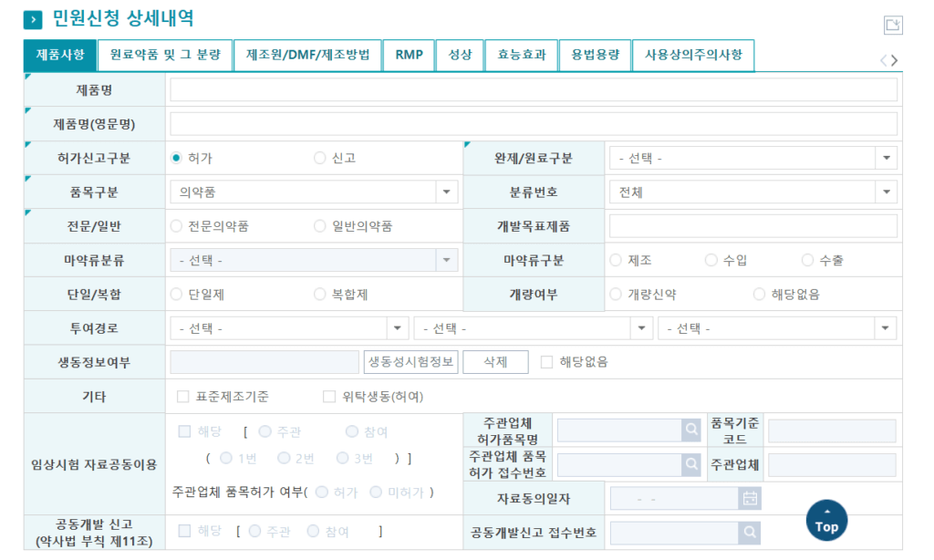Expand the 품목구분 dropdown showing 의약품
Image resolution: width=934 pixels, height=560 pixels.
tap(314, 192)
